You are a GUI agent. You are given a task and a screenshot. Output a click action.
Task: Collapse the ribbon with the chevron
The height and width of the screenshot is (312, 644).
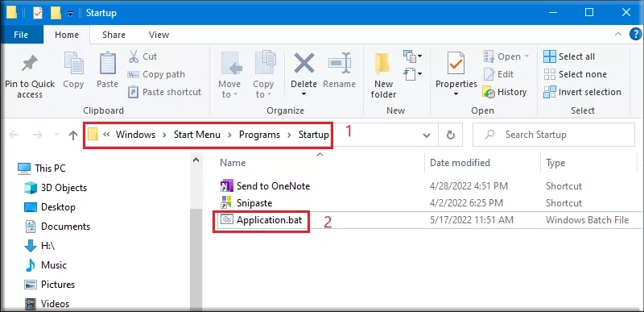617,35
